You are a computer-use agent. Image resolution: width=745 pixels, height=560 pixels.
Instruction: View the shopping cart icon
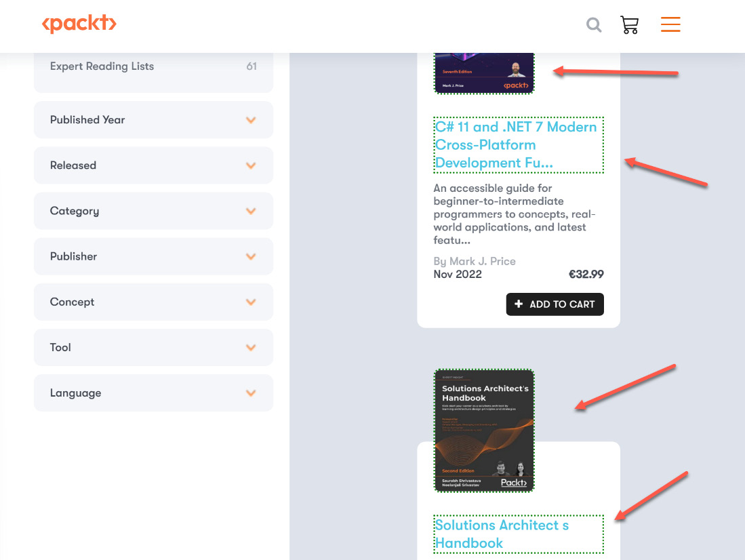pos(630,24)
